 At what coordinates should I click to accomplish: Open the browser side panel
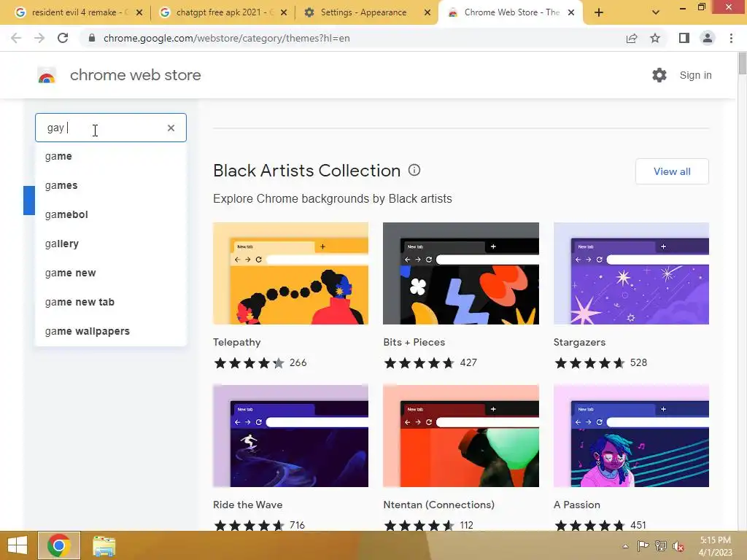pos(684,38)
